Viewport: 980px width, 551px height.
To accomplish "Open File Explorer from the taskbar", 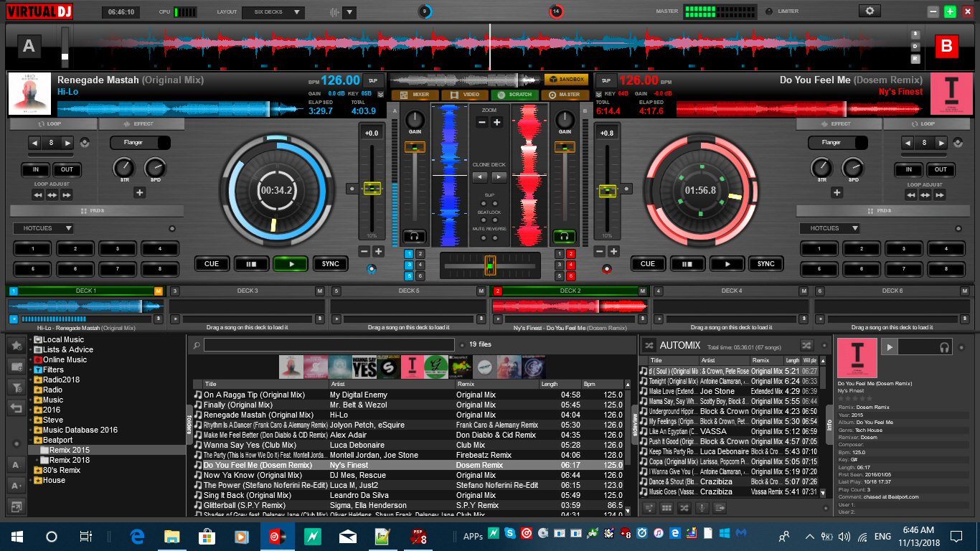I will pyautogui.click(x=172, y=536).
